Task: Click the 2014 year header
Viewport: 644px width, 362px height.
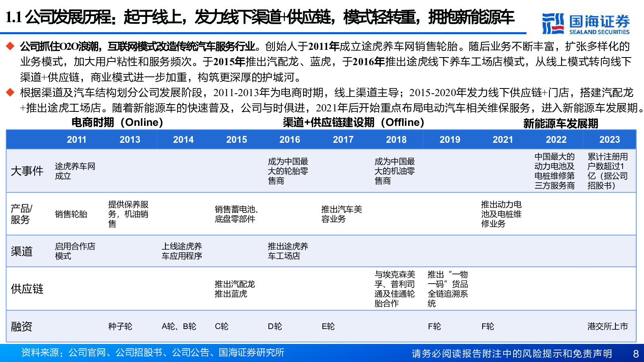Action: click(183, 140)
